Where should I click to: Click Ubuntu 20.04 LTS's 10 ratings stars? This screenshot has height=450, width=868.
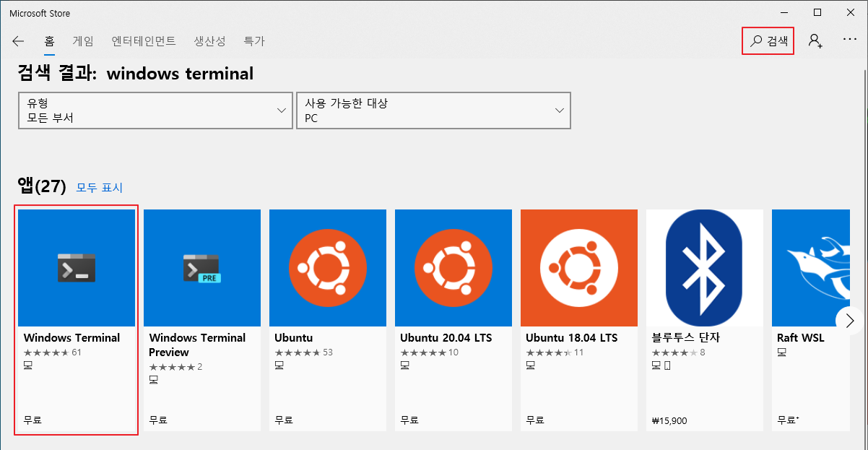(430, 352)
